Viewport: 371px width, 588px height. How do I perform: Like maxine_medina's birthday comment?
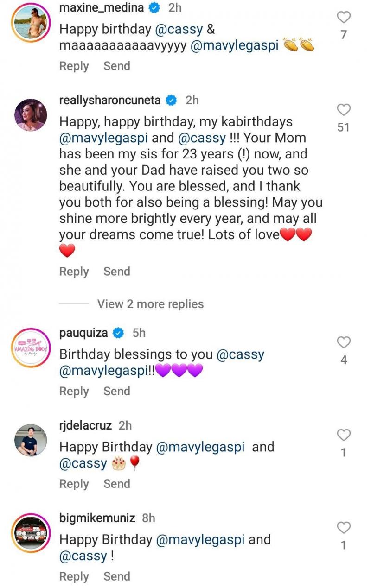[x=343, y=18]
